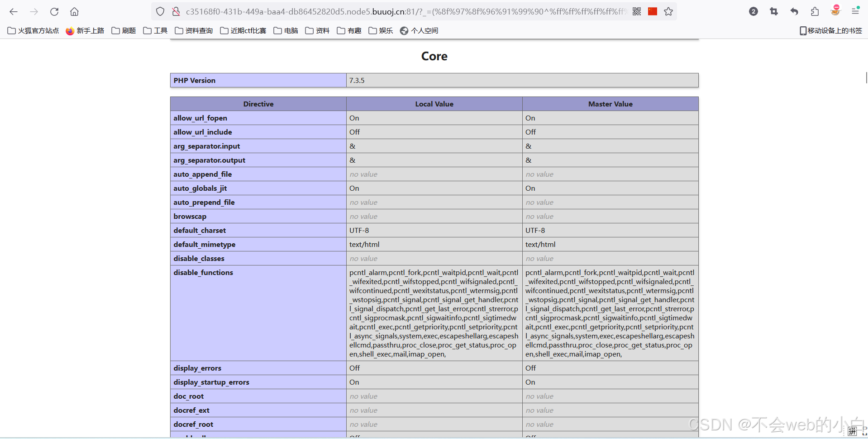Click the default_mimetype master value text/html

click(x=540, y=244)
